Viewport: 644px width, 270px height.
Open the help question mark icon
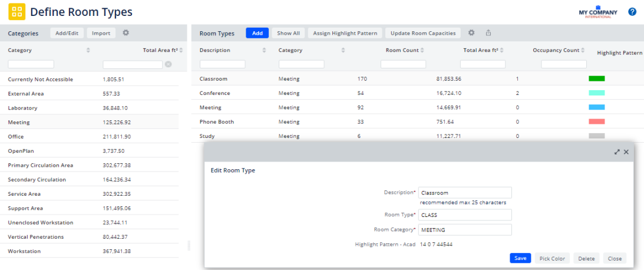coord(632,12)
